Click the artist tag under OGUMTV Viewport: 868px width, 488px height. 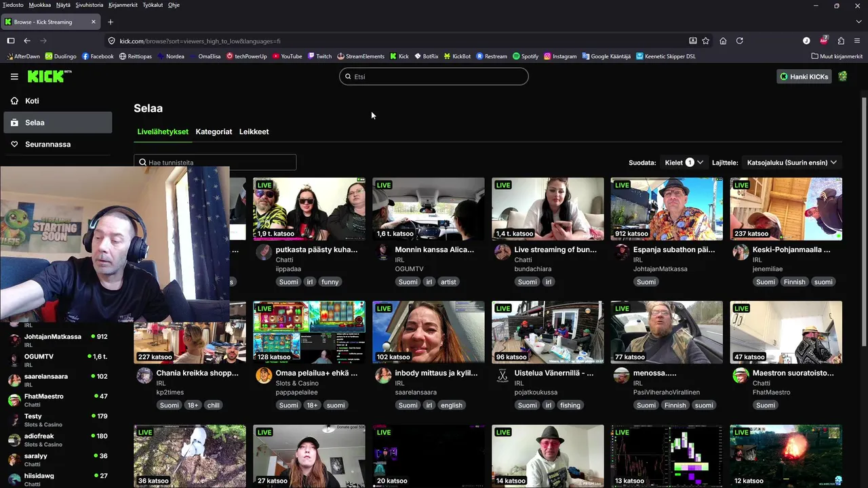pyautogui.click(x=449, y=282)
